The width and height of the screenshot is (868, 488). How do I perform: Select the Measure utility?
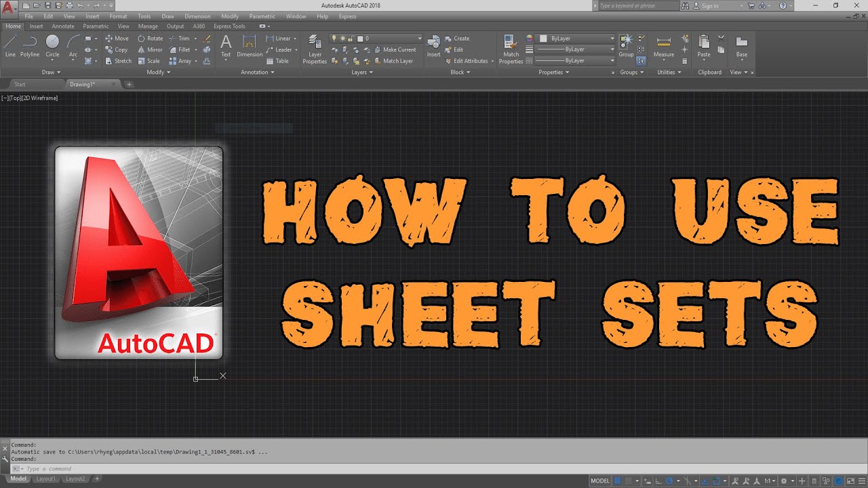click(x=664, y=46)
